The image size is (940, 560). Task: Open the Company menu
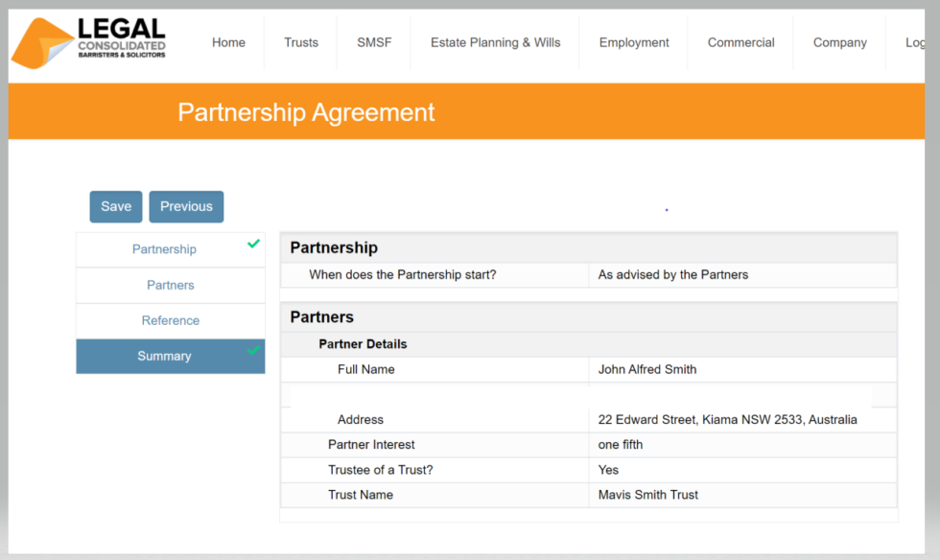(839, 42)
